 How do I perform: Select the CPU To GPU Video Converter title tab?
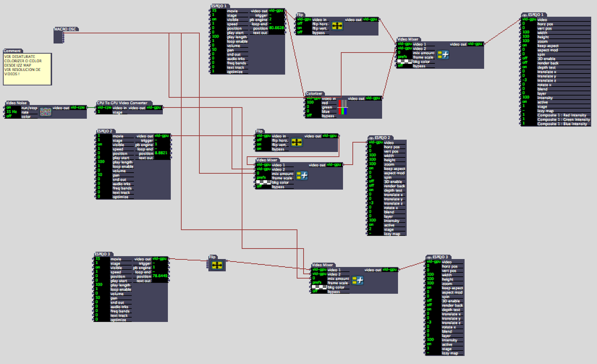(122, 103)
